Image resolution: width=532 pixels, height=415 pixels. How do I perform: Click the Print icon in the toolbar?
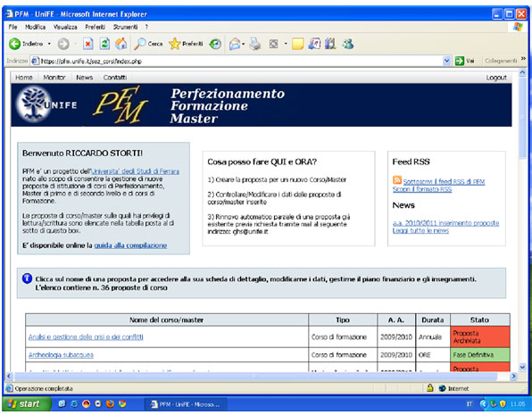pyautogui.click(x=254, y=44)
